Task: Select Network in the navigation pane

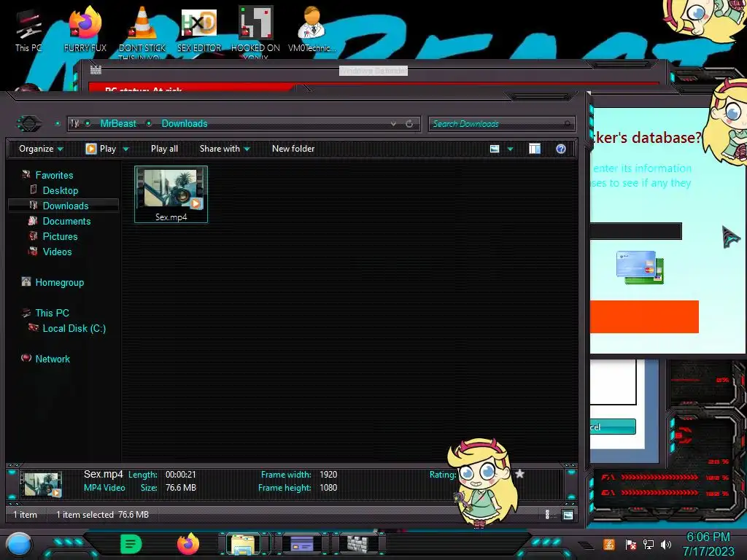Action: point(53,359)
